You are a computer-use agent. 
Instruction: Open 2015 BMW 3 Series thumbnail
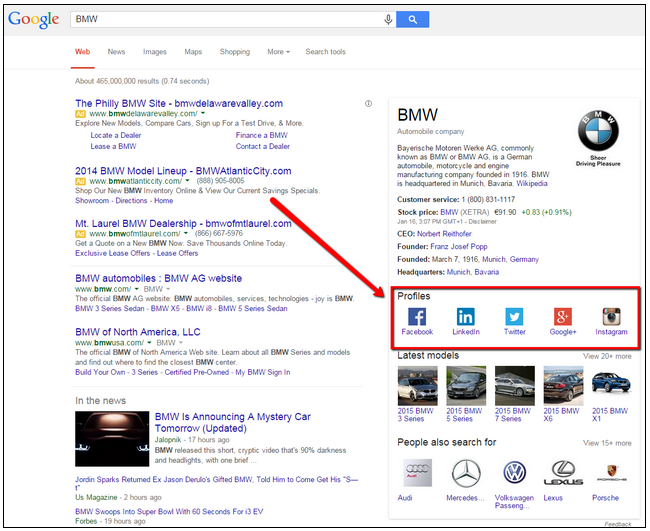(x=417, y=386)
